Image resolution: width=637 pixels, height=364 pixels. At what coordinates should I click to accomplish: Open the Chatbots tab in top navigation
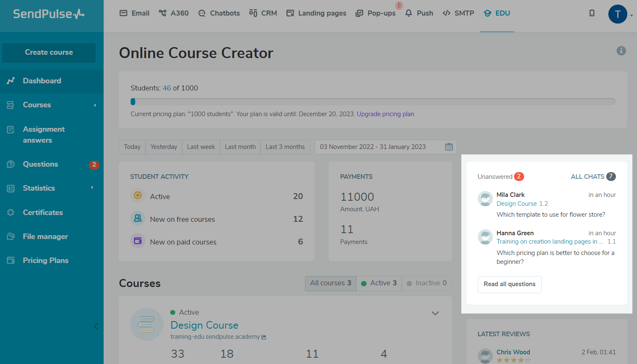pos(219,13)
